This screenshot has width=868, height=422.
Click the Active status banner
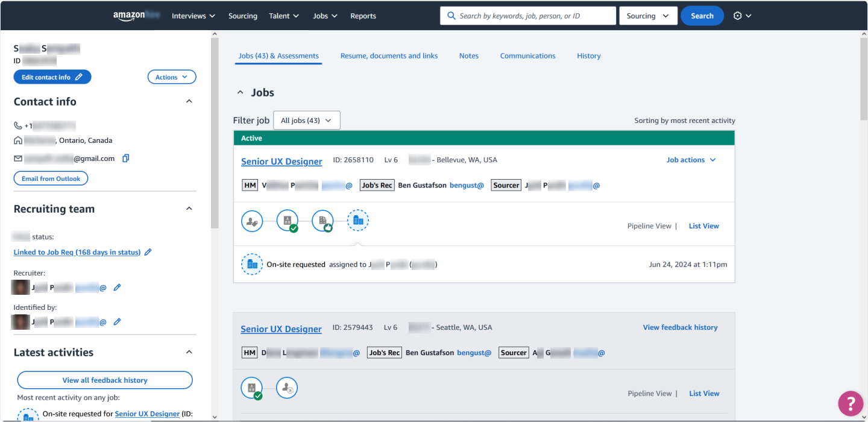(484, 138)
